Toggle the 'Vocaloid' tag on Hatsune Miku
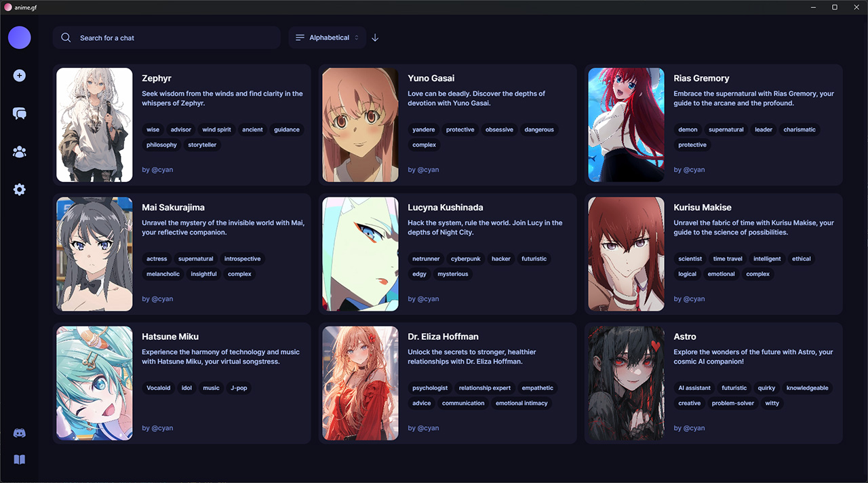 click(x=158, y=388)
